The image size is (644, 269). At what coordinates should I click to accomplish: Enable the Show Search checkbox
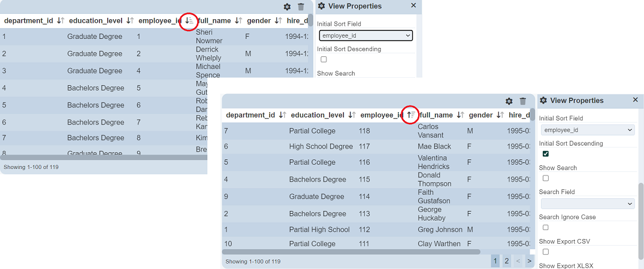click(546, 179)
